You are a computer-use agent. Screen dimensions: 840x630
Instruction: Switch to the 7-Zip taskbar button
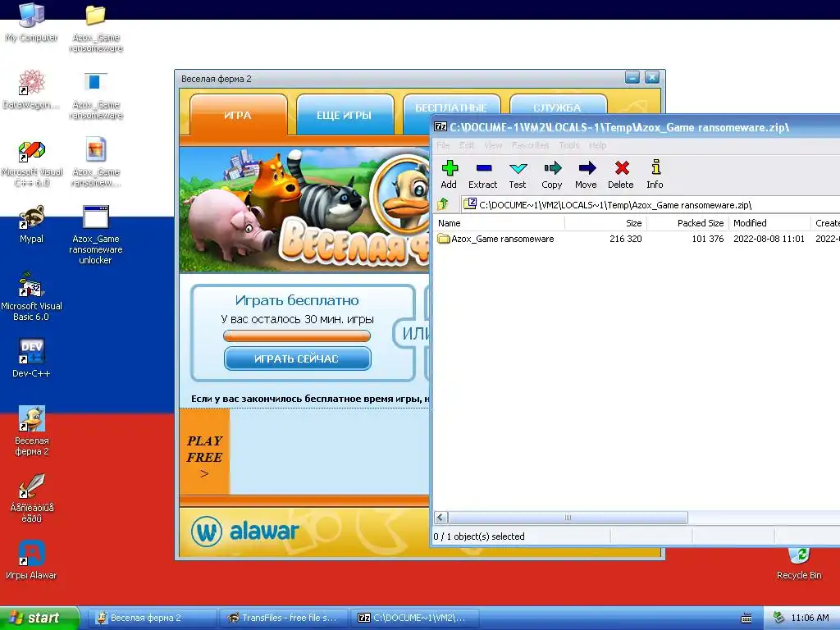pos(414,618)
